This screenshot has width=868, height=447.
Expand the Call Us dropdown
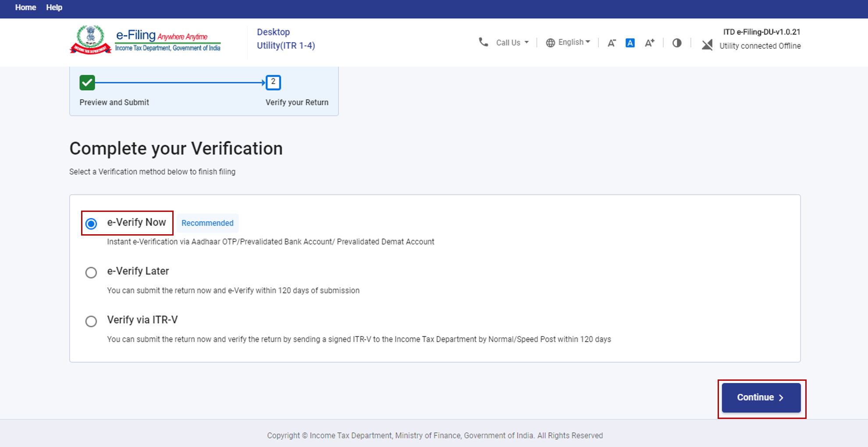pyautogui.click(x=512, y=43)
